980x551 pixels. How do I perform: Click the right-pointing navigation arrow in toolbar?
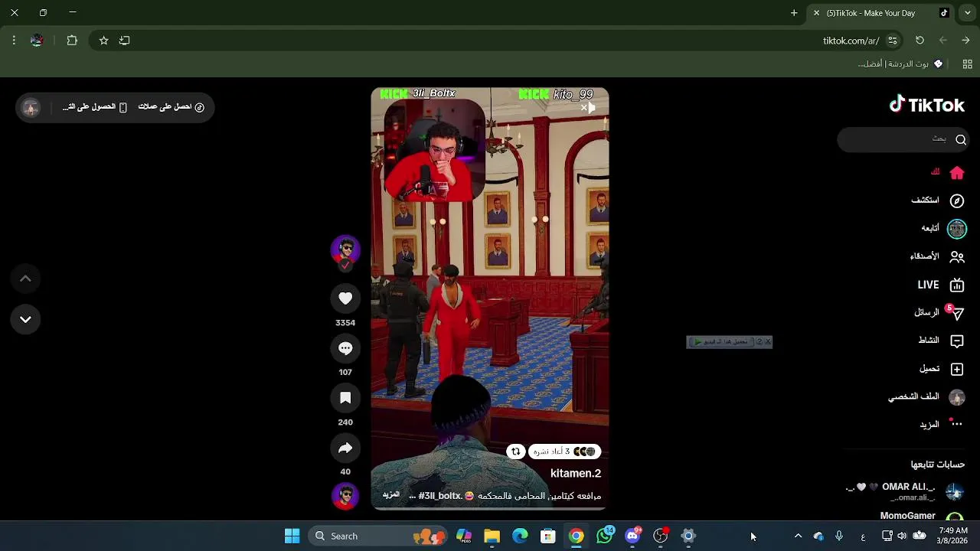coord(965,41)
